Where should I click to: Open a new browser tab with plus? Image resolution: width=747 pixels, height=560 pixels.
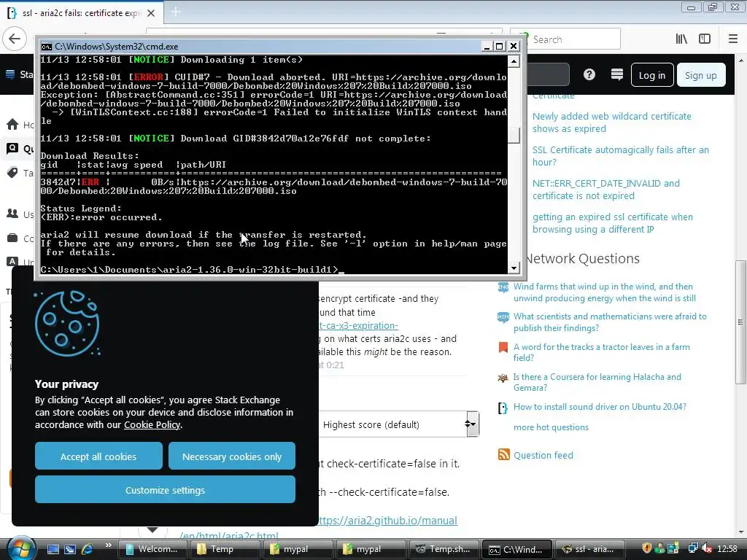176,12
